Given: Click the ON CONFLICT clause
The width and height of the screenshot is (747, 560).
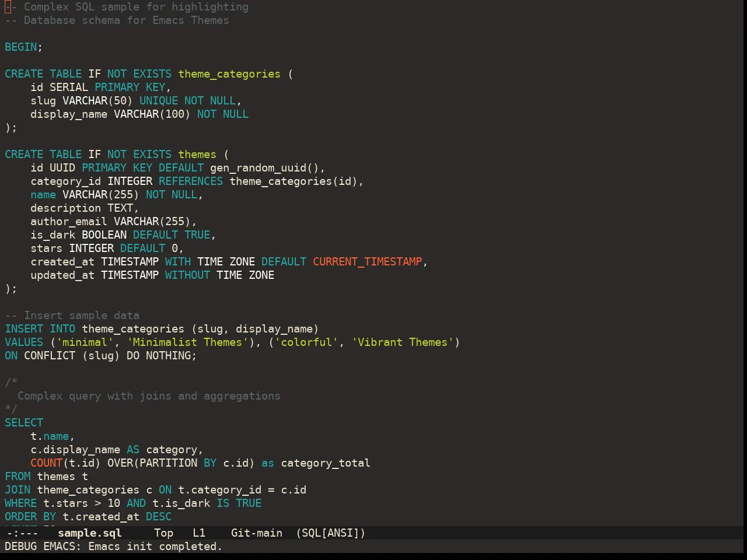Looking at the screenshot, I should click(40, 356).
